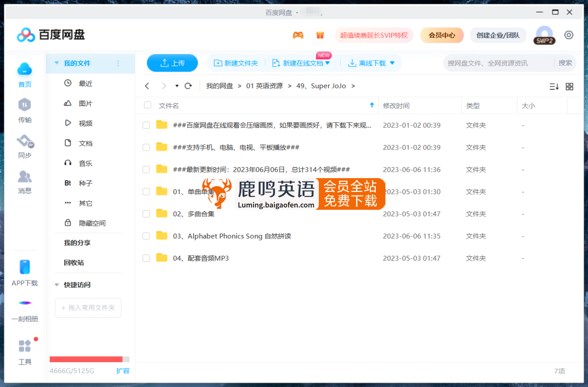Click the red storage usage bar
The height and width of the screenshot is (387, 588).
pos(86,359)
